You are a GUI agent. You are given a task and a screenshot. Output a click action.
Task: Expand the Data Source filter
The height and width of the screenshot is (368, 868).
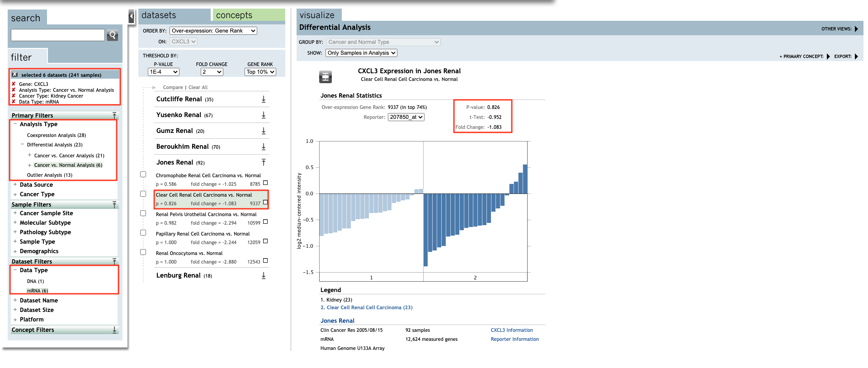[15, 184]
